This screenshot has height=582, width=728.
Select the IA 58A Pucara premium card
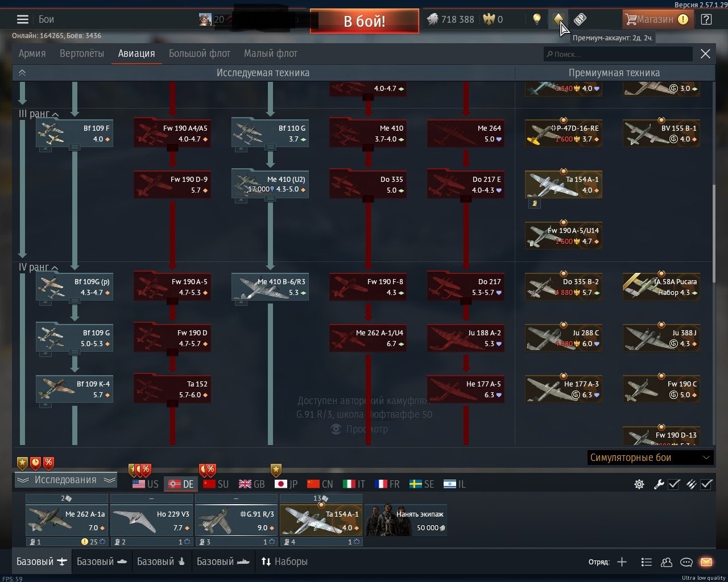tap(661, 287)
